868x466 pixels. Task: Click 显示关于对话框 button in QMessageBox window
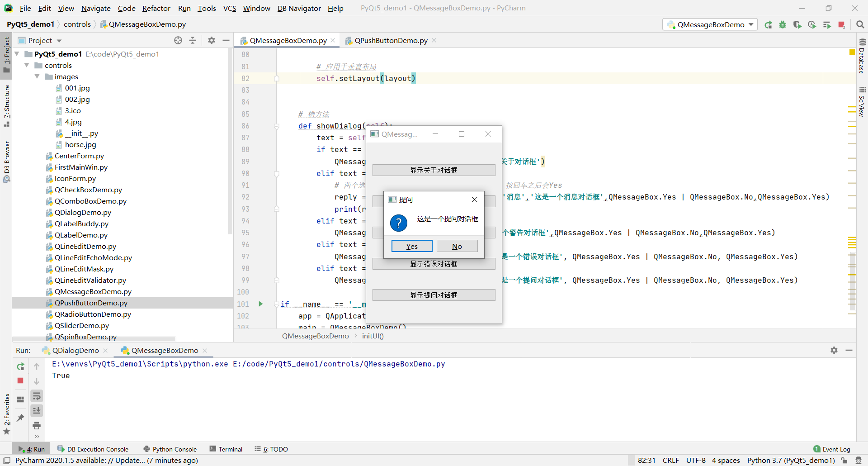434,170
